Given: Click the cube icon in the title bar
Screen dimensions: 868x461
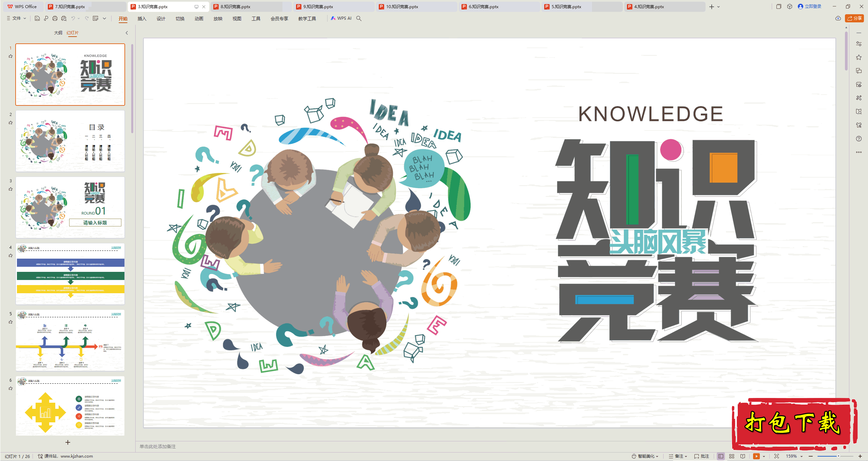Looking at the screenshot, I should tap(790, 6).
